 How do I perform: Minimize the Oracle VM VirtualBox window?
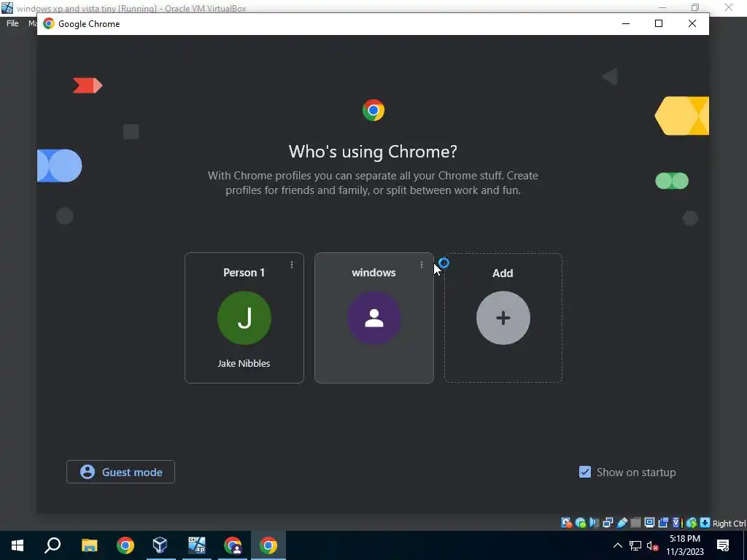click(x=662, y=7)
